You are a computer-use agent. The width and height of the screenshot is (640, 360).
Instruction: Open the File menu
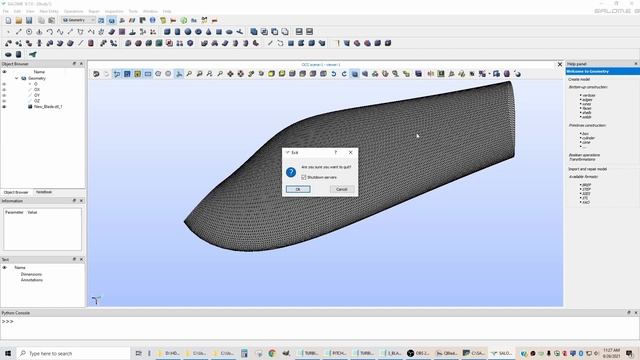6,11
